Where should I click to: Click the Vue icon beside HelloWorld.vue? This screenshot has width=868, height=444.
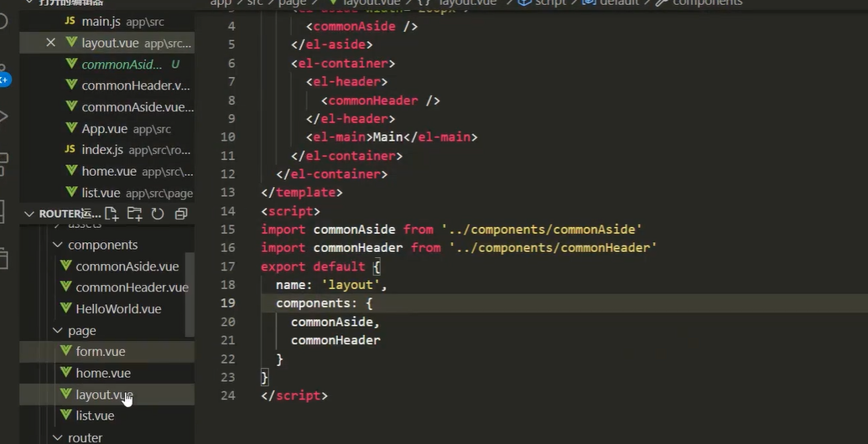tap(66, 308)
